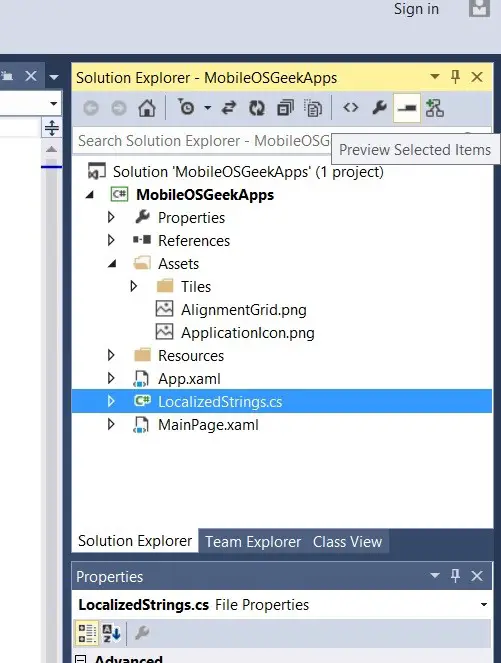
Task: Open the editor tab list dropdown arrow
Action: [x=54, y=77]
